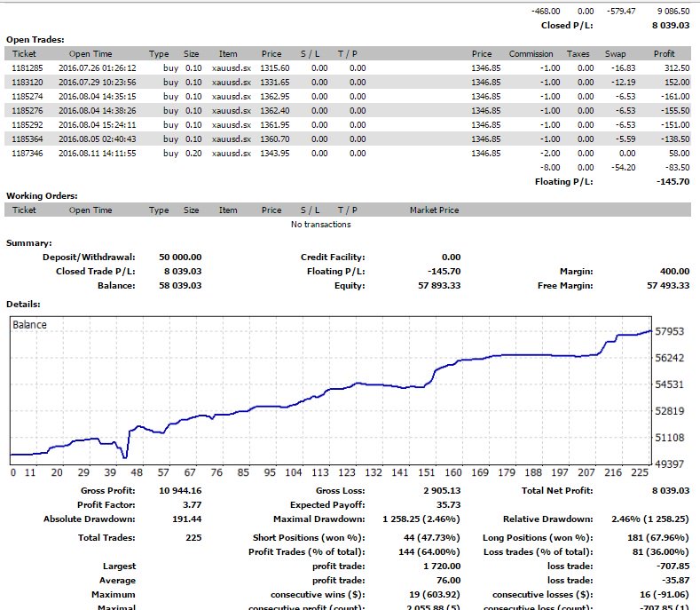Viewport: 700px width, 610px height.
Task: Click open price 1362.40
Action: [275, 111]
